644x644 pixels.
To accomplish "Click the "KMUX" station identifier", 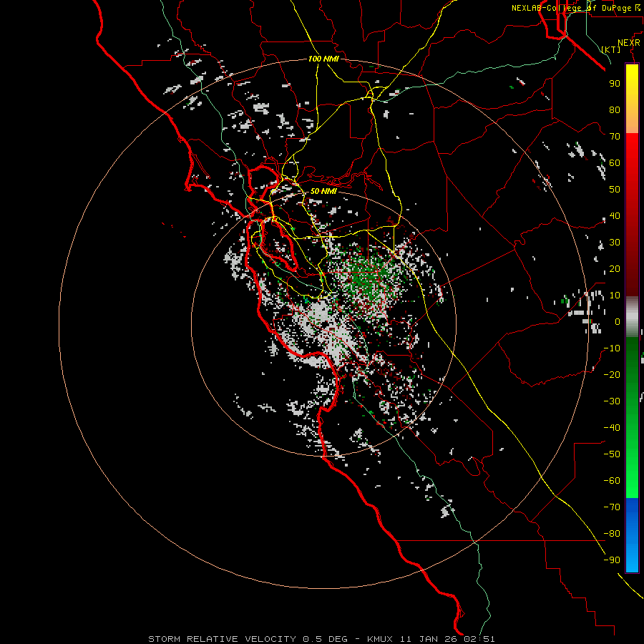I will 379,639.
